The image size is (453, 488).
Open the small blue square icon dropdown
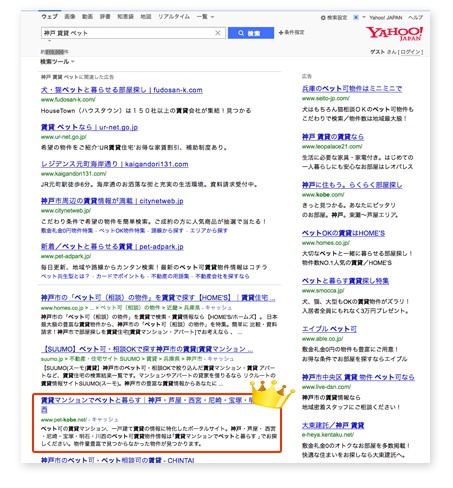click(x=359, y=17)
